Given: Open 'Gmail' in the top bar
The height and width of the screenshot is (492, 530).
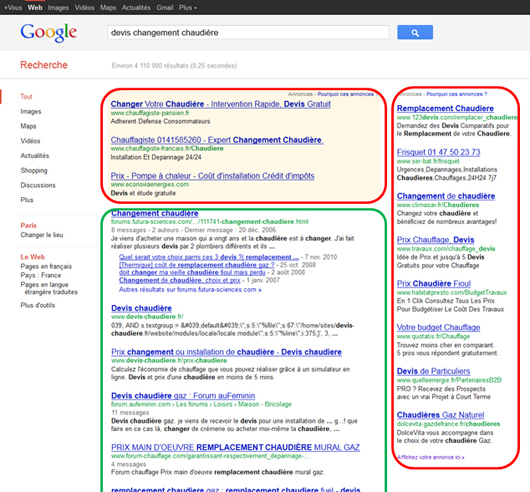Looking at the screenshot, I should point(165,7).
